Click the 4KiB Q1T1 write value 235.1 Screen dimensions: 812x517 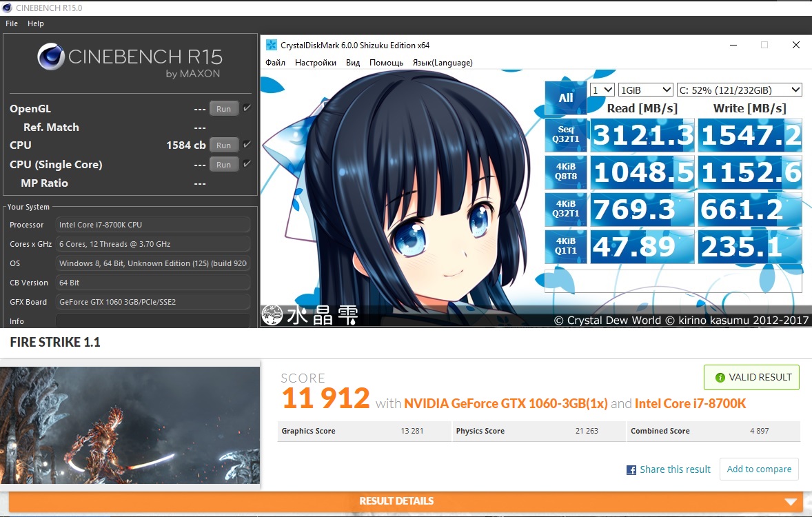coord(750,247)
